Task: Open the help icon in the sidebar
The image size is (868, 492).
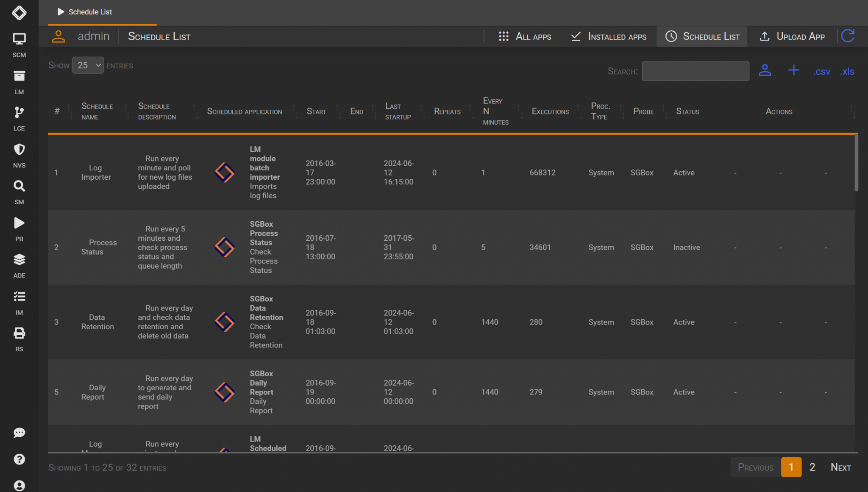Action: coord(19,459)
